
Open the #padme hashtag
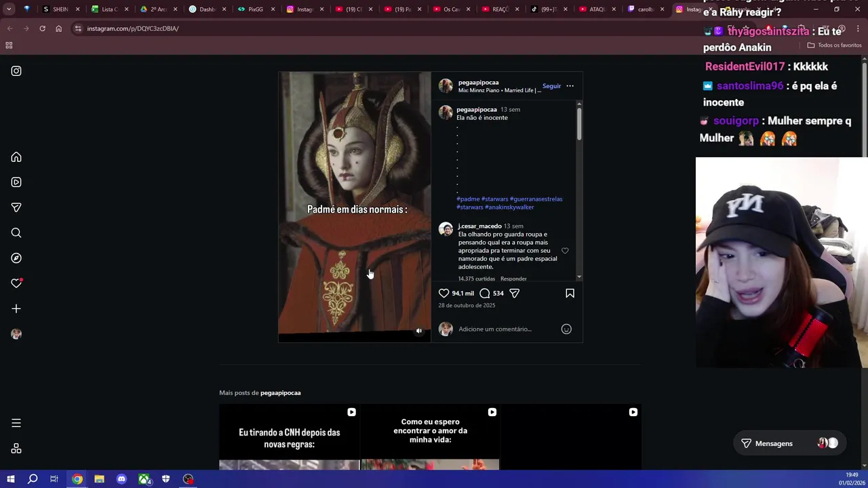[x=468, y=199]
